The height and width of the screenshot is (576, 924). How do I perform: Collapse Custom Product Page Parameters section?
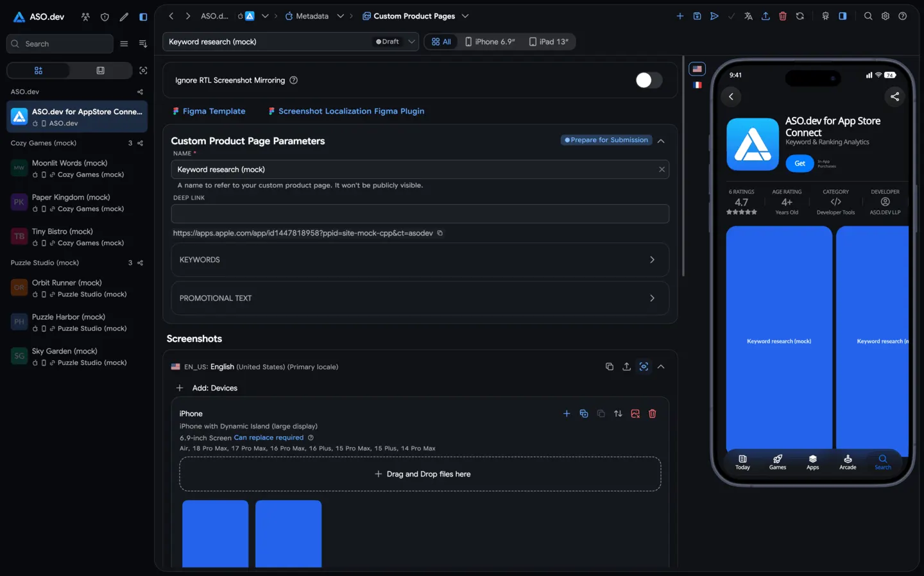(661, 140)
